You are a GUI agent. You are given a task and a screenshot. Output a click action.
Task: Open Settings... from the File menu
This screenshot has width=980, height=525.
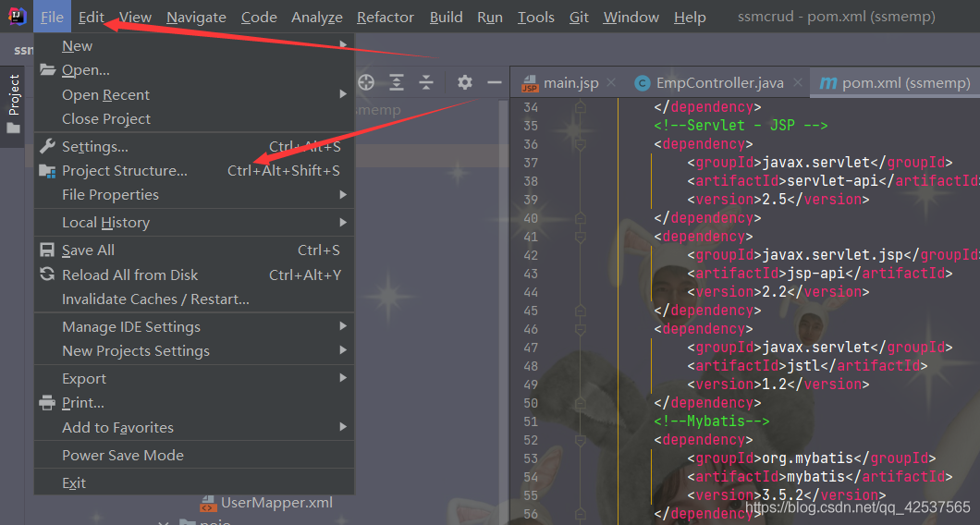click(x=194, y=146)
